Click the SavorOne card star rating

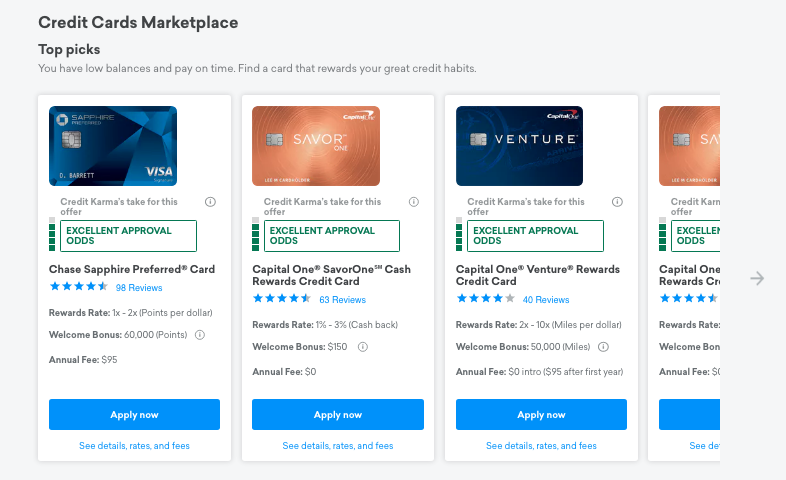click(x=282, y=299)
